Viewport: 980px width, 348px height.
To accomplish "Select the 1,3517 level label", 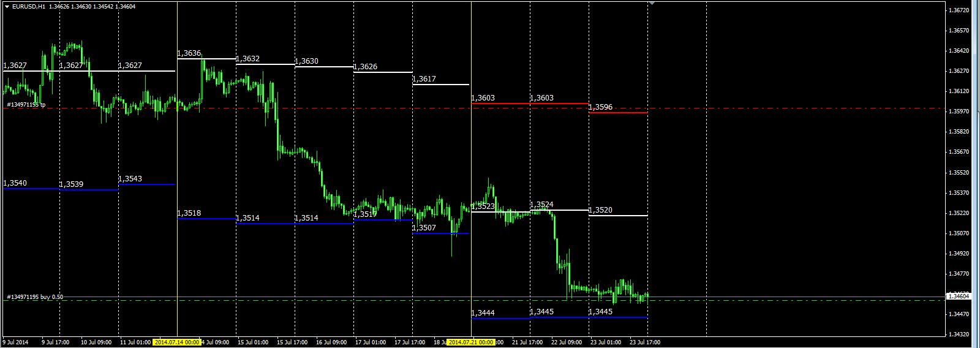I will pyautogui.click(x=366, y=214).
